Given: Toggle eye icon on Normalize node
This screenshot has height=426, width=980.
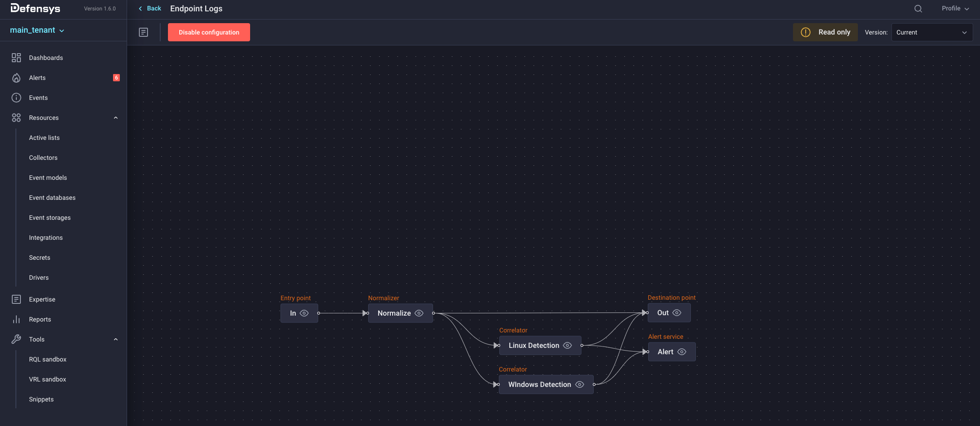Looking at the screenshot, I should (x=419, y=313).
